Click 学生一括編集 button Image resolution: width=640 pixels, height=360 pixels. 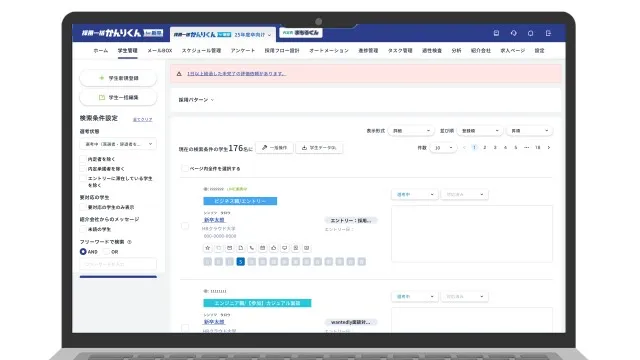[118, 98]
